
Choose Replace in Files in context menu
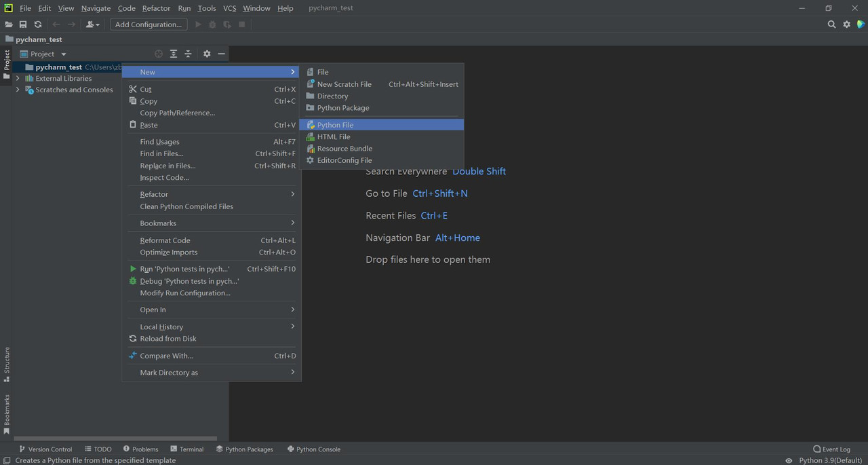[212, 166]
